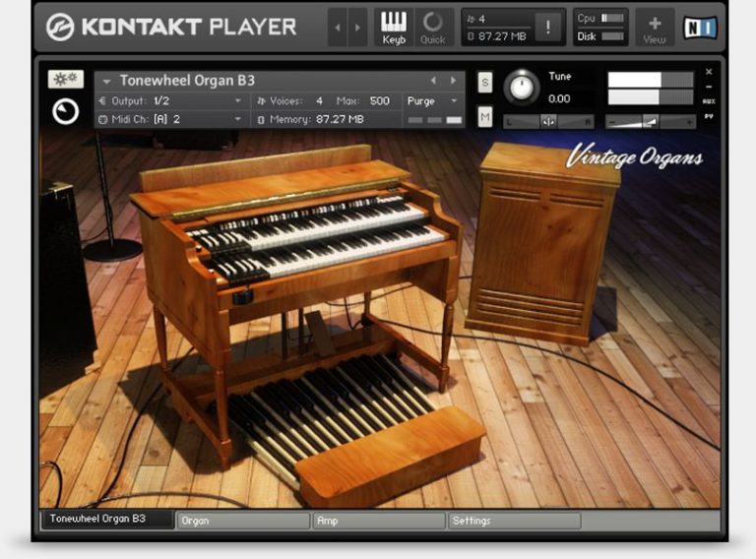Open the Purge dropdown menu
Screen dimensions: 756x559
(x=432, y=101)
